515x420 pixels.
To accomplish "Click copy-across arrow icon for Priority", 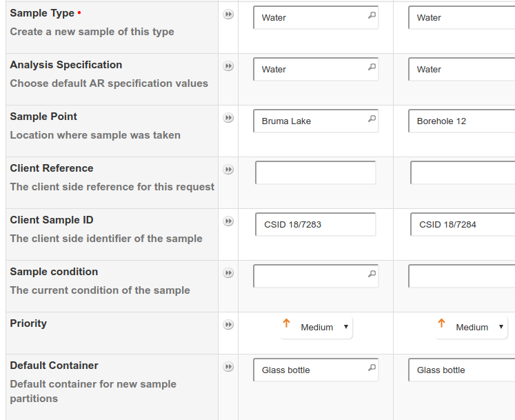I will tap(228, 325).
